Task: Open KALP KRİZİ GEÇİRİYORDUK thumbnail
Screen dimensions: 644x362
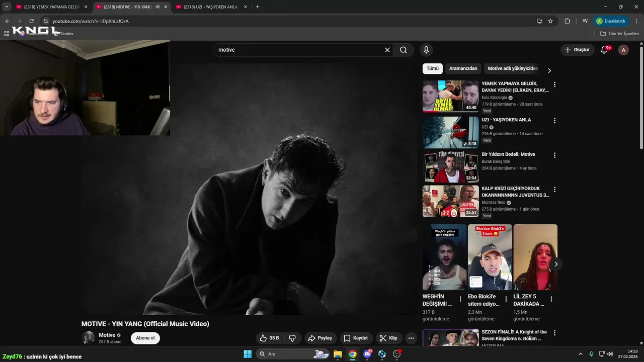Action: (x=451, y=201)
